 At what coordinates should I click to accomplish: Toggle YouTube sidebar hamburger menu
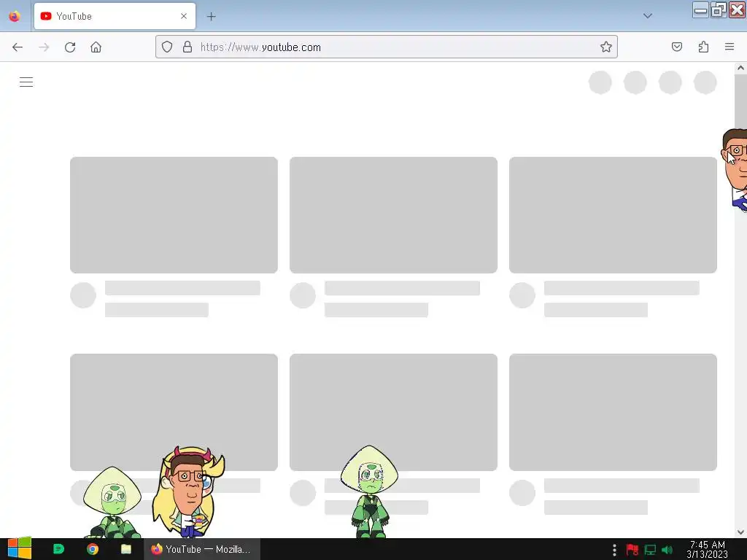click(26, 82)
